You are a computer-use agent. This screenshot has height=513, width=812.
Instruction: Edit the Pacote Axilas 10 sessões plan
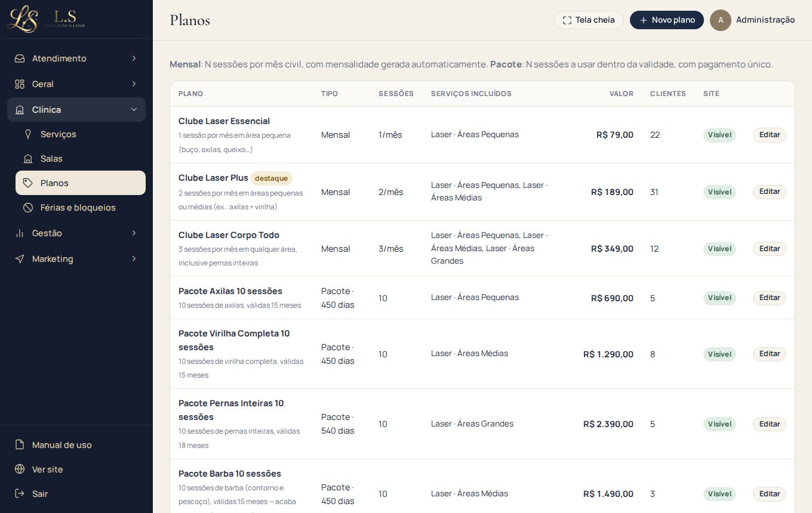pos(770,298)
